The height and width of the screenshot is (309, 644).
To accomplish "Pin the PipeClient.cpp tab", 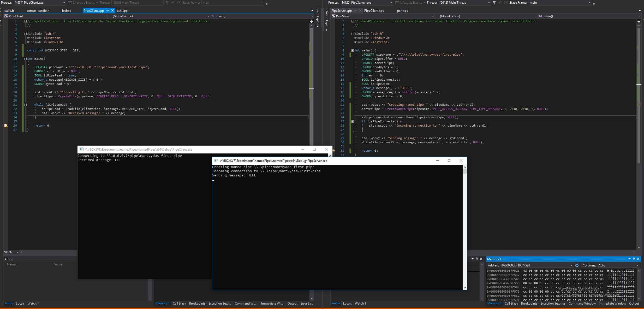I will coord(108,11).
